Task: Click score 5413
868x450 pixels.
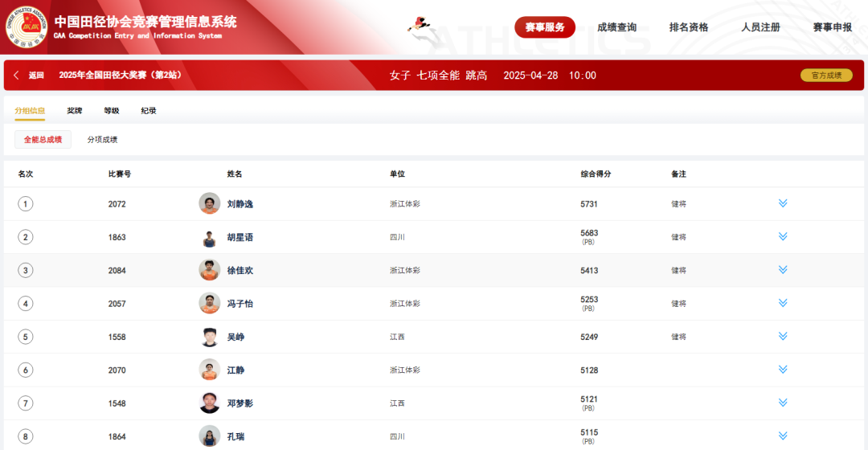Action: tap(589, 270)
